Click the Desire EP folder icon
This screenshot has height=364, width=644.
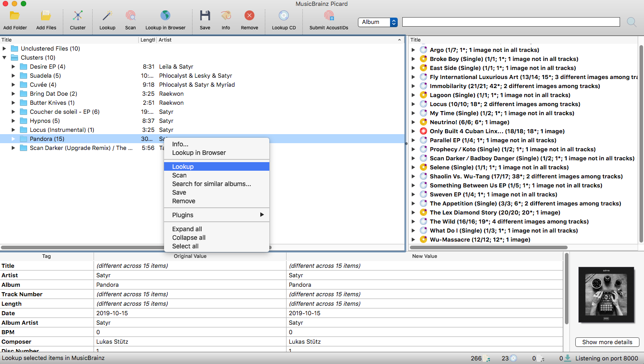pos(24,66)
